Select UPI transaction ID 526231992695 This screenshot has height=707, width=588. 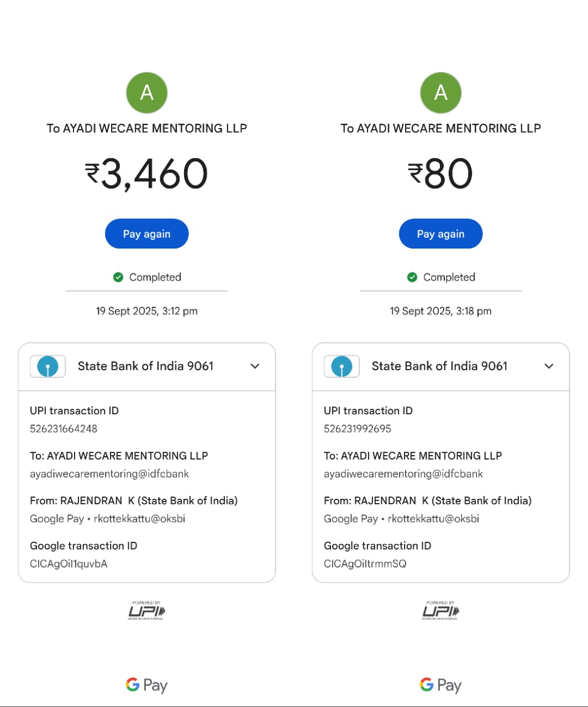coord(358,429)
